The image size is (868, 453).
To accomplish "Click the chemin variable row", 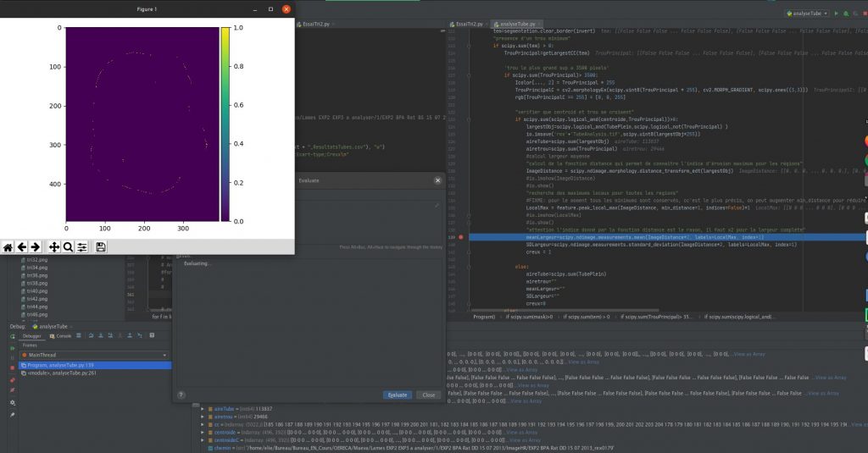I will pyautogui.click(x=409, y=448).
